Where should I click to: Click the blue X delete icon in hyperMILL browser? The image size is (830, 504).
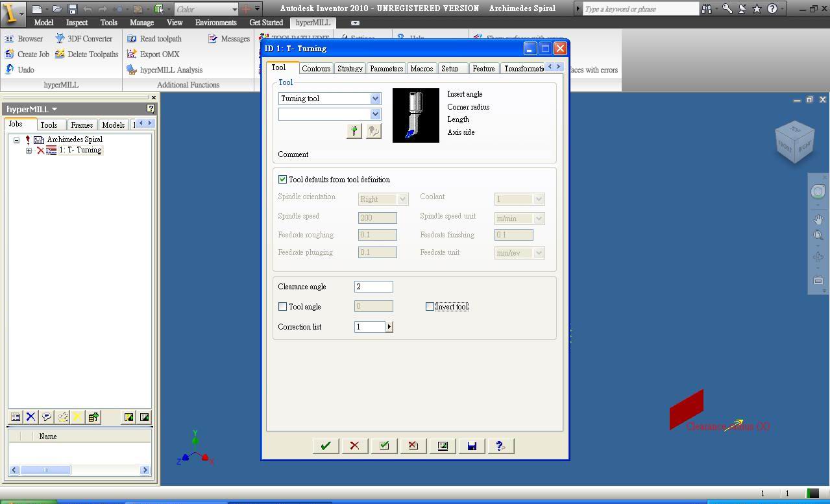31,417
